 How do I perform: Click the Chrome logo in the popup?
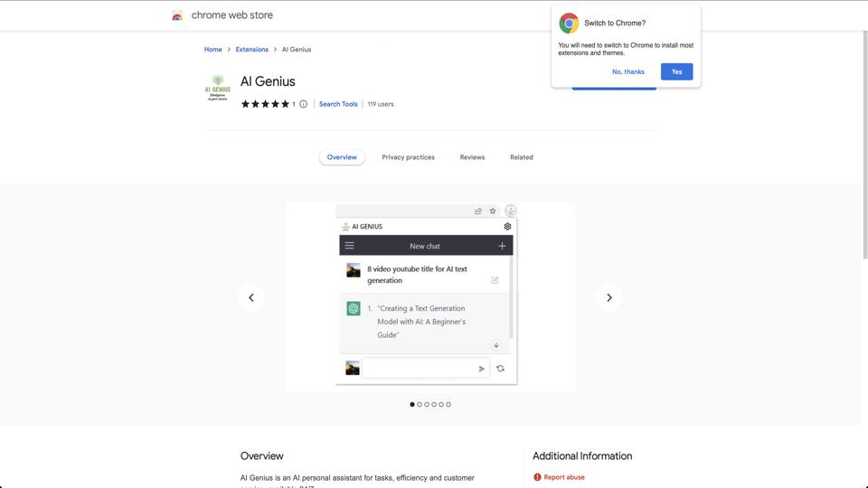(569, 23)
